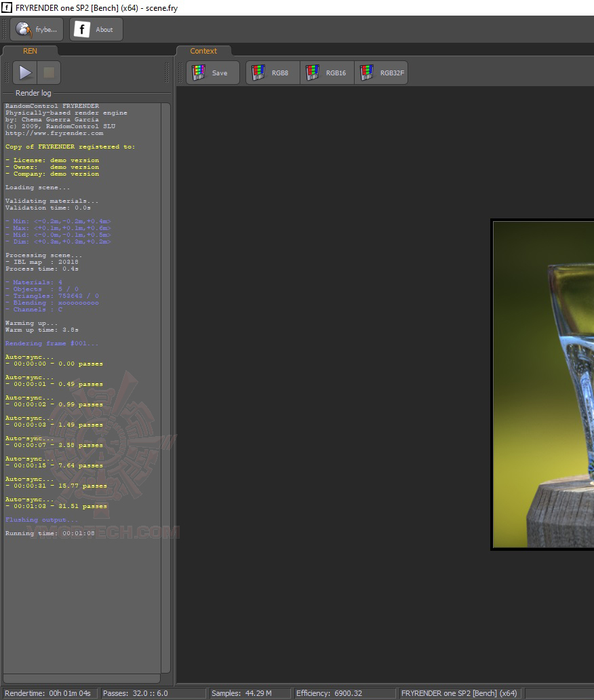Click the 'Copy of FRYRENDER registered to:' line

coord(70,147)
